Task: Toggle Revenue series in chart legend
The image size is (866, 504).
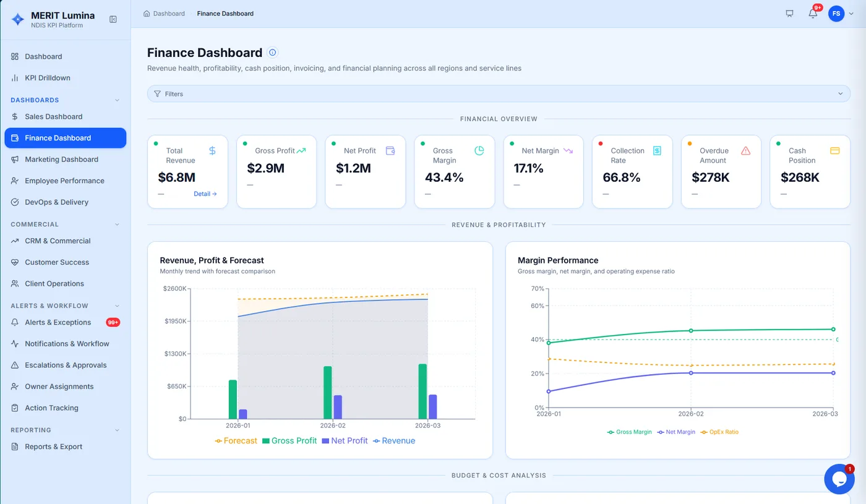Action: 394,441
